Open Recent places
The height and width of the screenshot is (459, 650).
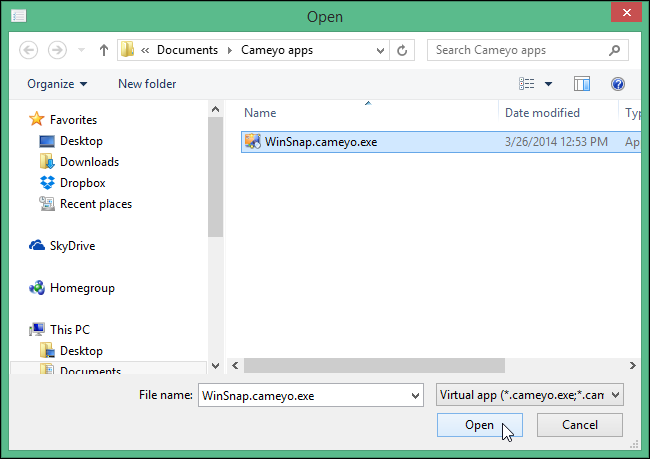[x=96, y=204]
